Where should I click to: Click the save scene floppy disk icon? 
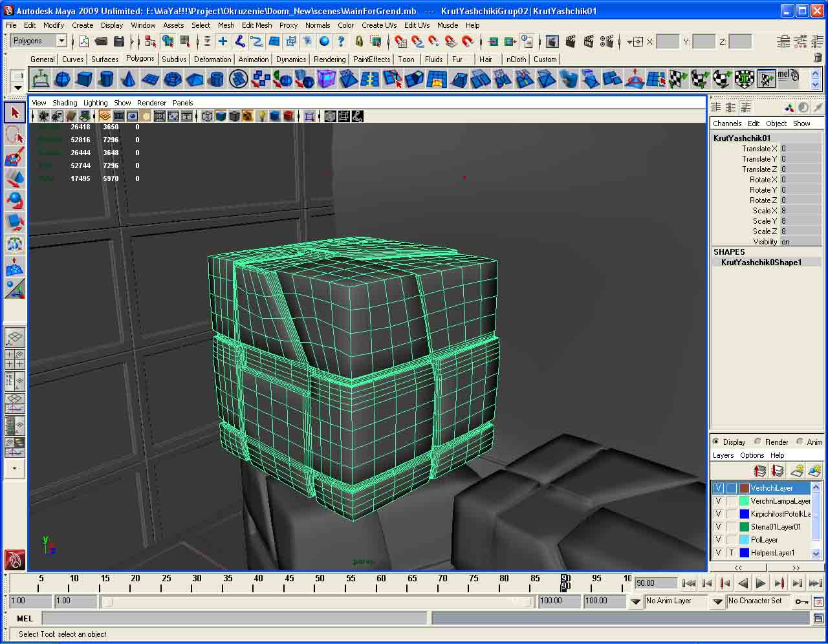coord(118,41)
